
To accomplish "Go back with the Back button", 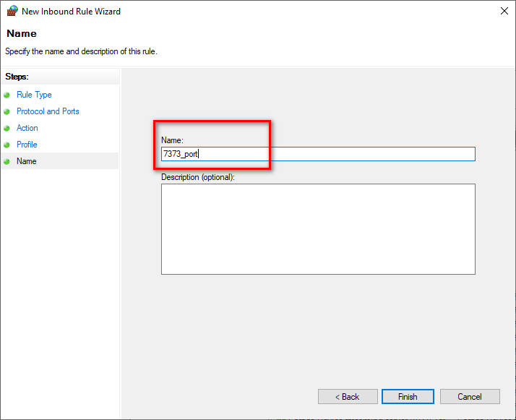I will pyautogui.click(x=348, y=397).
